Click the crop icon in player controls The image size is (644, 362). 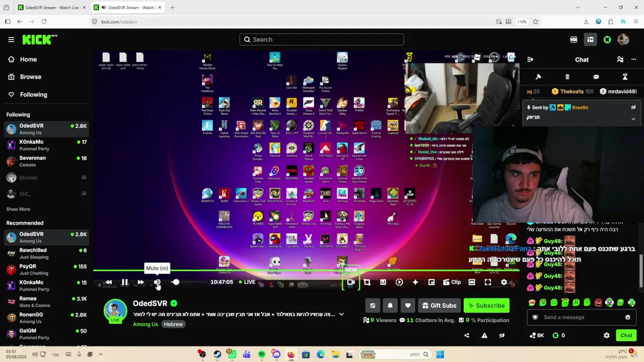click(367, 283)
